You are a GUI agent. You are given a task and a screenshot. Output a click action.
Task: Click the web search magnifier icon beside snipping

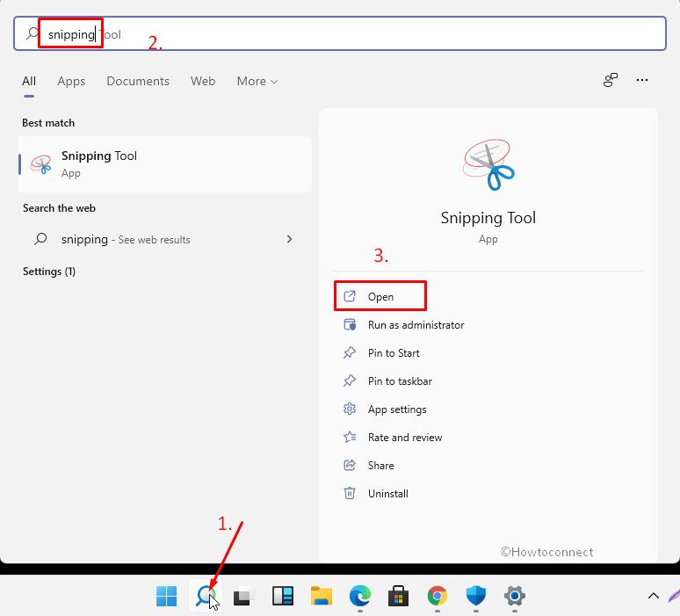coord(40,239)
